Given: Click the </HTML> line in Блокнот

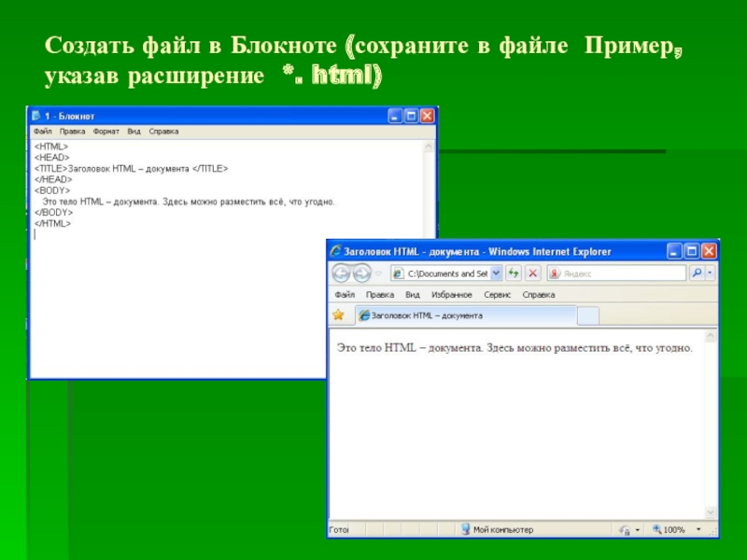Looking at the screenshot, I should tap(52, 223).
